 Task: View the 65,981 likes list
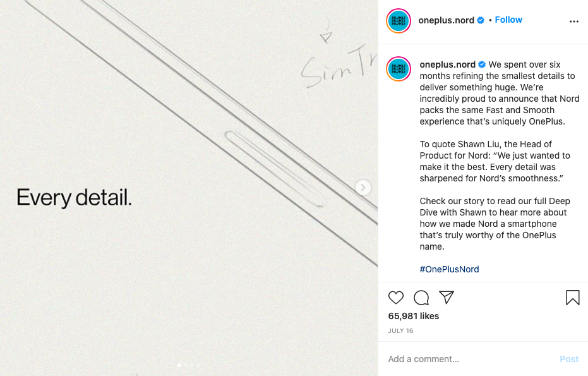(413, 316)
